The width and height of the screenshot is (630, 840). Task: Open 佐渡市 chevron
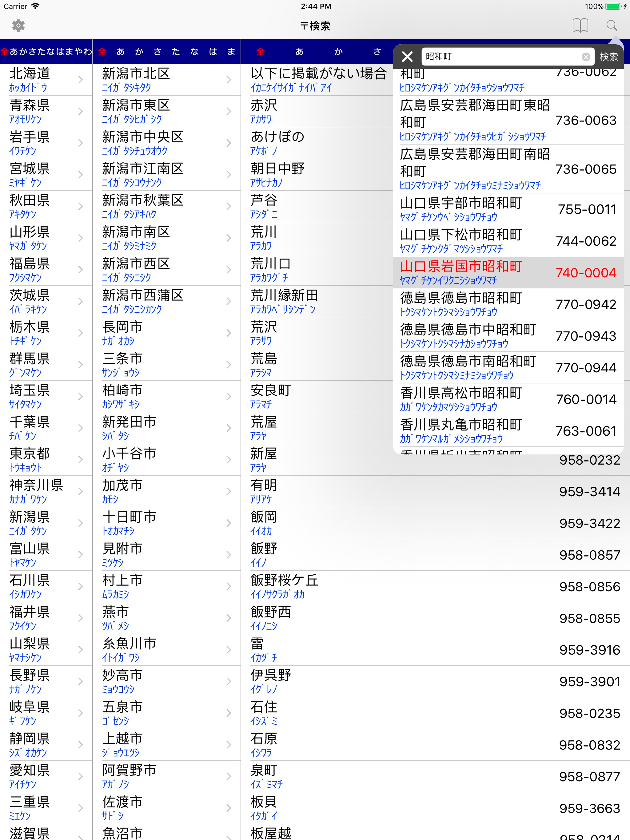(x=229, y=808)
